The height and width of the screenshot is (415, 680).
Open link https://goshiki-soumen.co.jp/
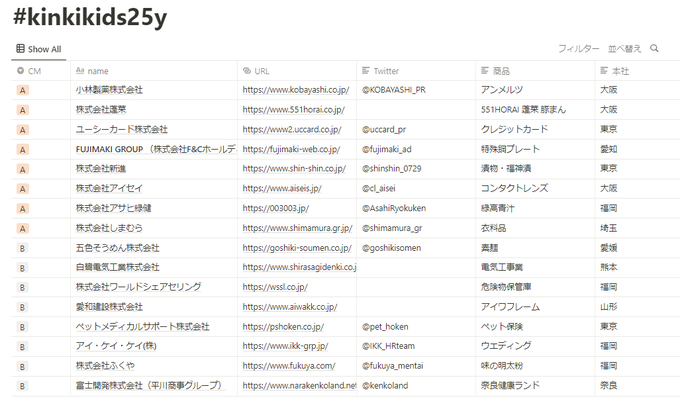pos(297,248)
